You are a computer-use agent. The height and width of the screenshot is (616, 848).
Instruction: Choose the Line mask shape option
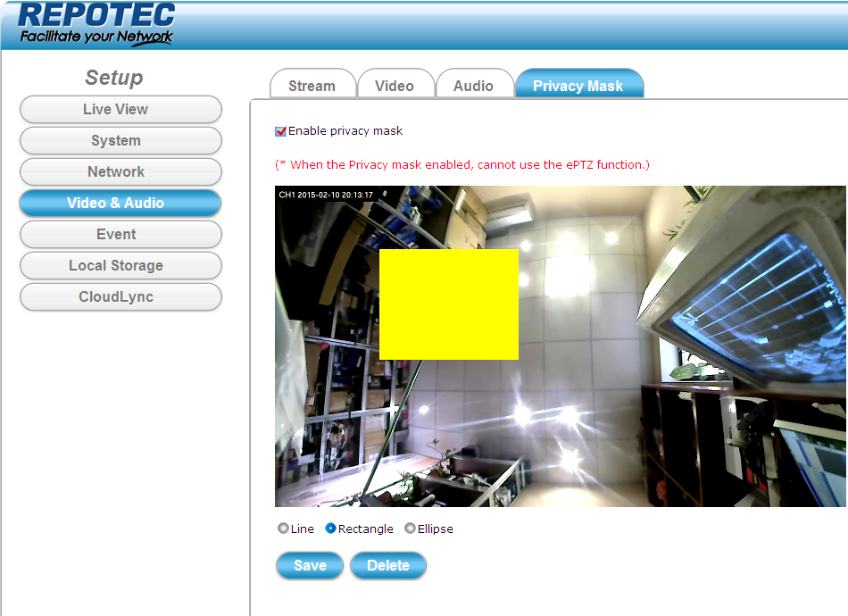point(284,529)
